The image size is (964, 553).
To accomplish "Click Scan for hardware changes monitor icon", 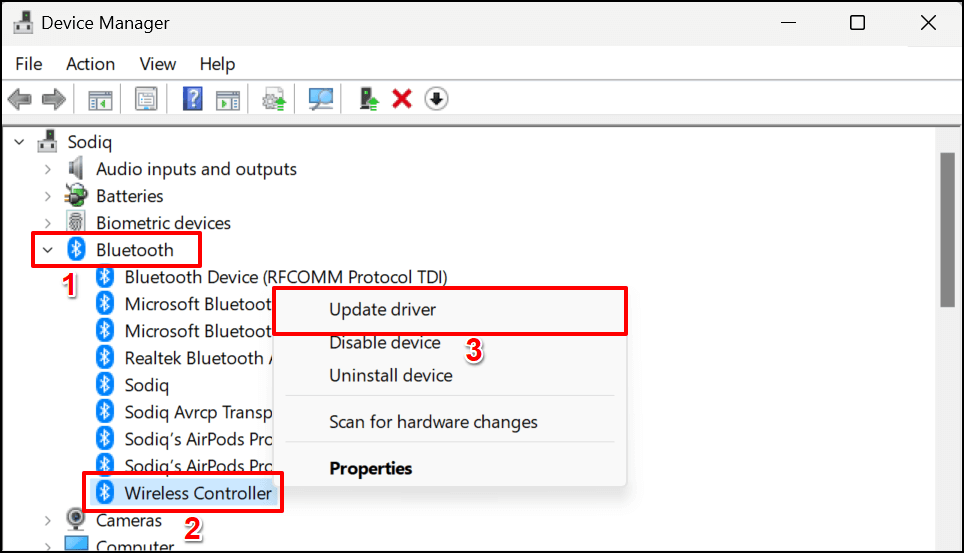I will pyautogui.click(x=321, y=99).
